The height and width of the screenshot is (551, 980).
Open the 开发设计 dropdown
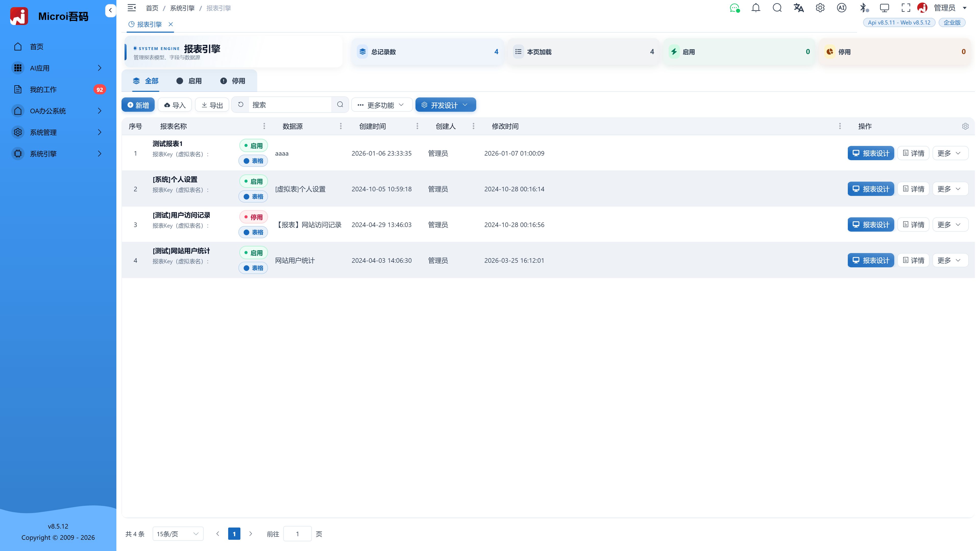pyautogui.click(x=446, y=105)
